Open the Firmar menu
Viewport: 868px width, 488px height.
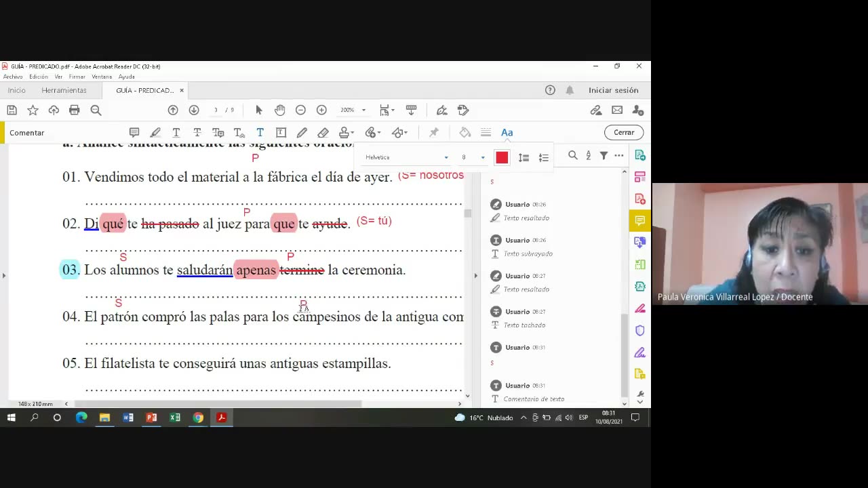tap(77, 77)
